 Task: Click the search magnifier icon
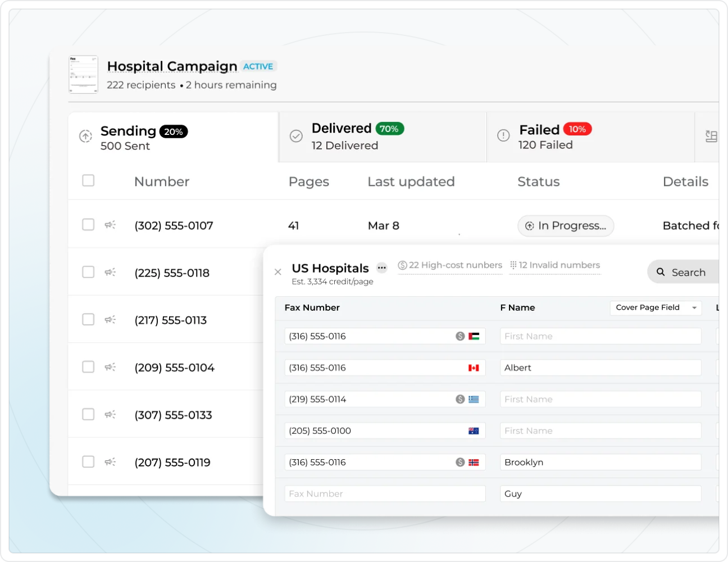coord(660,272)
